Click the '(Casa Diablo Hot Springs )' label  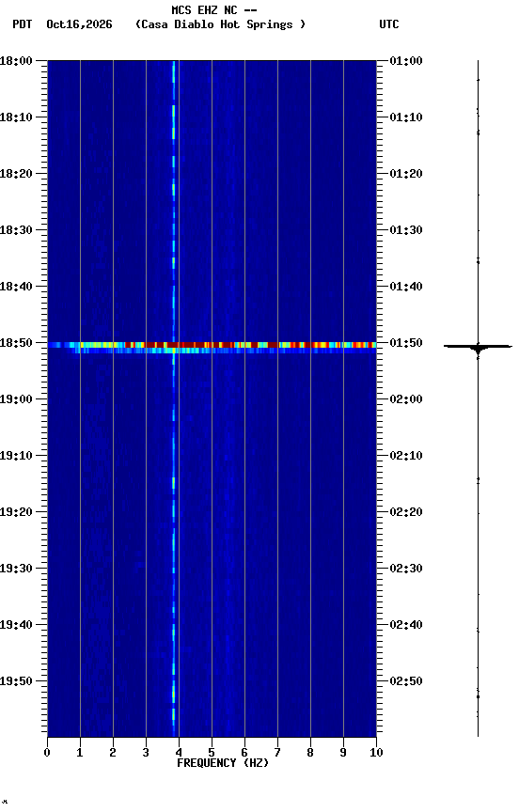tap(221, 24)
